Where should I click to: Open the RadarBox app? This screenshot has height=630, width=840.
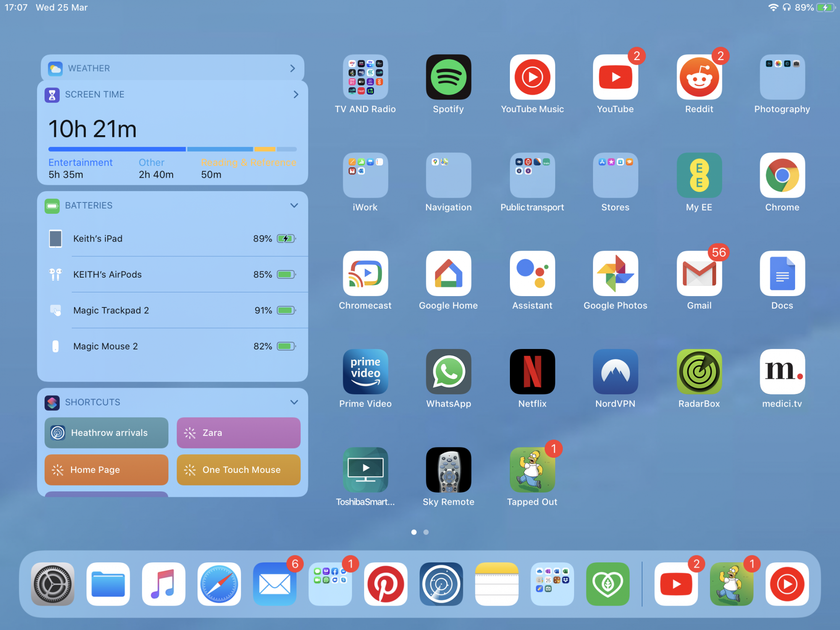(x=699, y=372)
